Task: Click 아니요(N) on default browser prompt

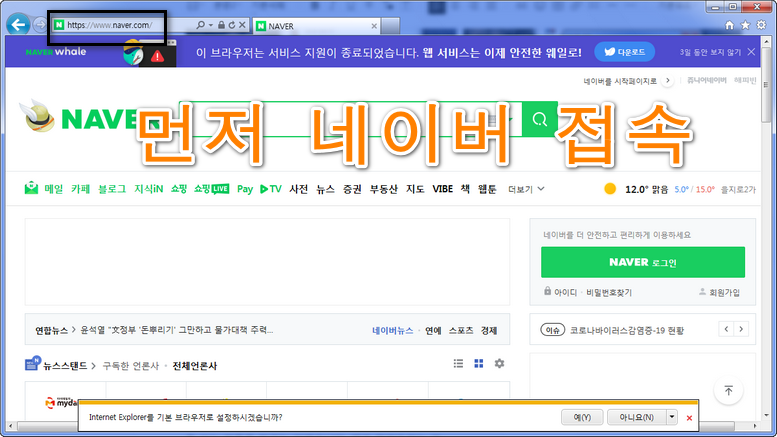Action: coord(637,417)
